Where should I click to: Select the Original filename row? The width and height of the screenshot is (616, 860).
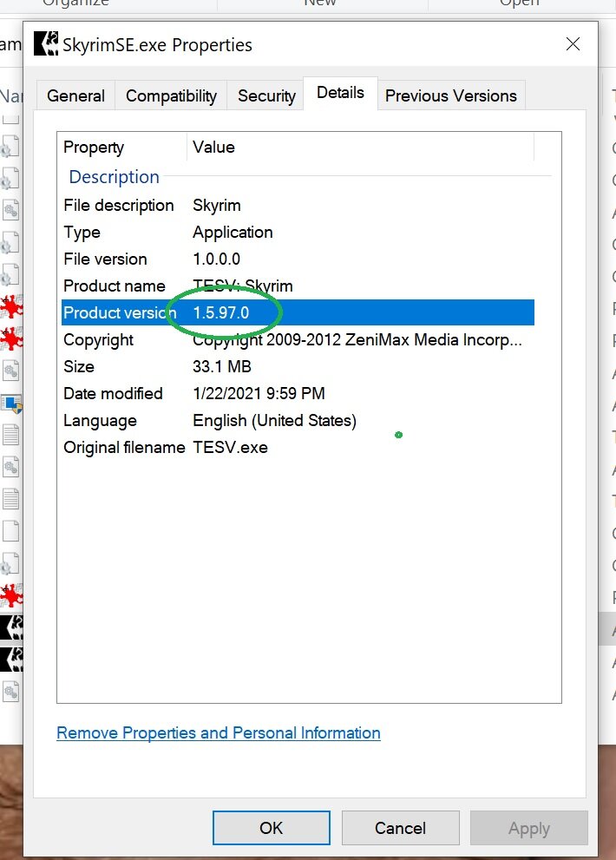pos(298,447)
